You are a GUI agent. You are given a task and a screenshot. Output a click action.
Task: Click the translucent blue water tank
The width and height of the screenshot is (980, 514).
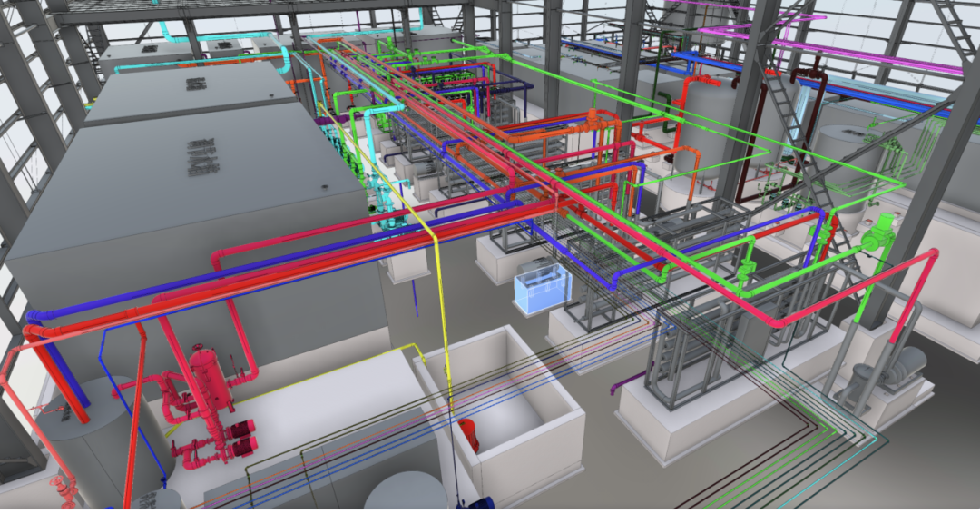[x=543, y=286]
